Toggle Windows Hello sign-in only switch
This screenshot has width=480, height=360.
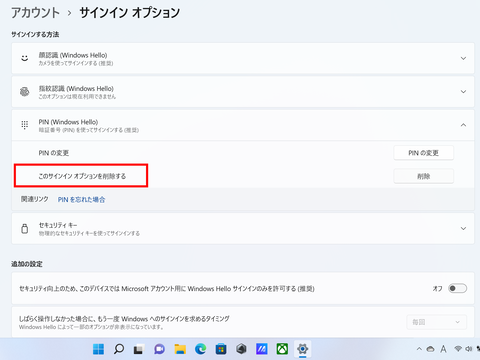[x=457, y=288]
